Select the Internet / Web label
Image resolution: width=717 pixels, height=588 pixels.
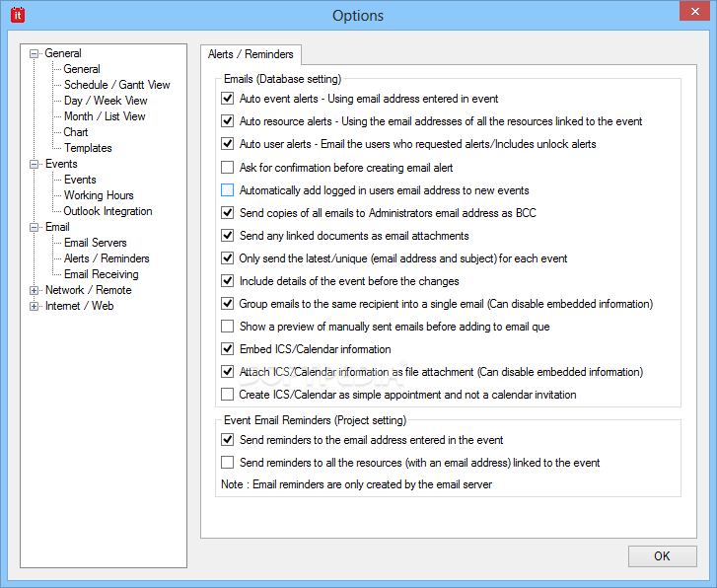[79, 306]
